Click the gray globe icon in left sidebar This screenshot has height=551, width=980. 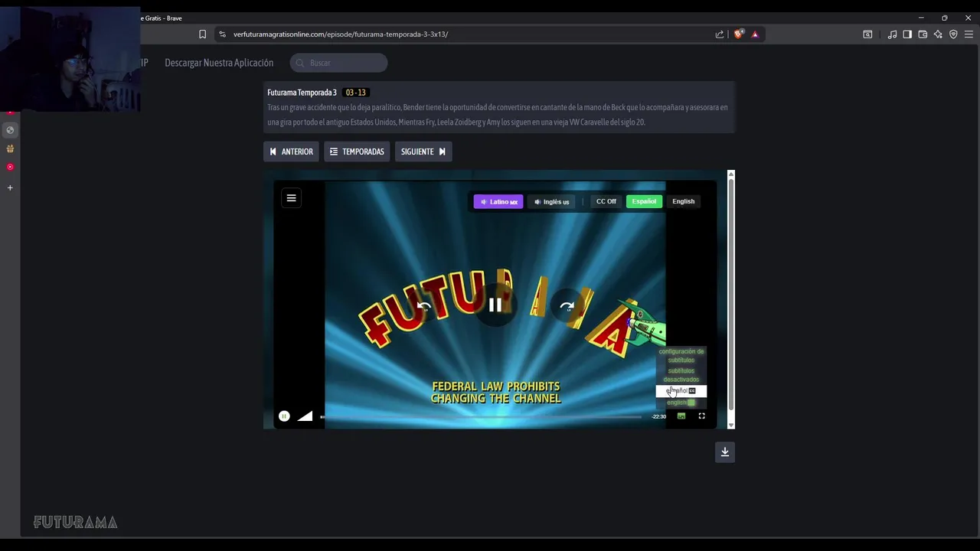click(10, 130)
